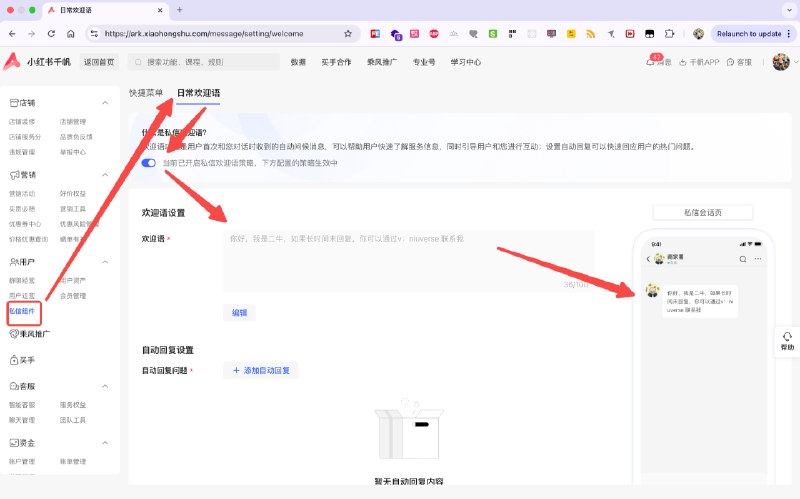The width and height of the screenshot is (800, 499).
Task: Click the 欢迎语 text area
Action: [x=408, y=261]
